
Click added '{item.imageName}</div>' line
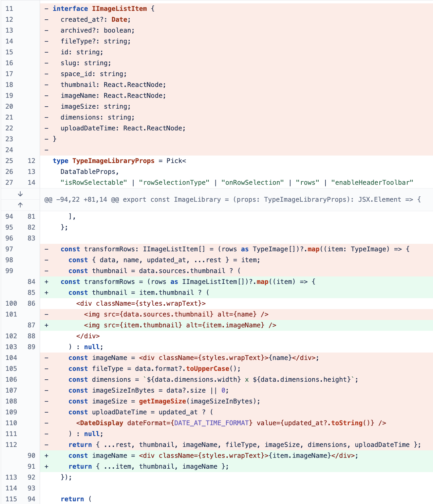pyautogui.click(x=237, y=455)
